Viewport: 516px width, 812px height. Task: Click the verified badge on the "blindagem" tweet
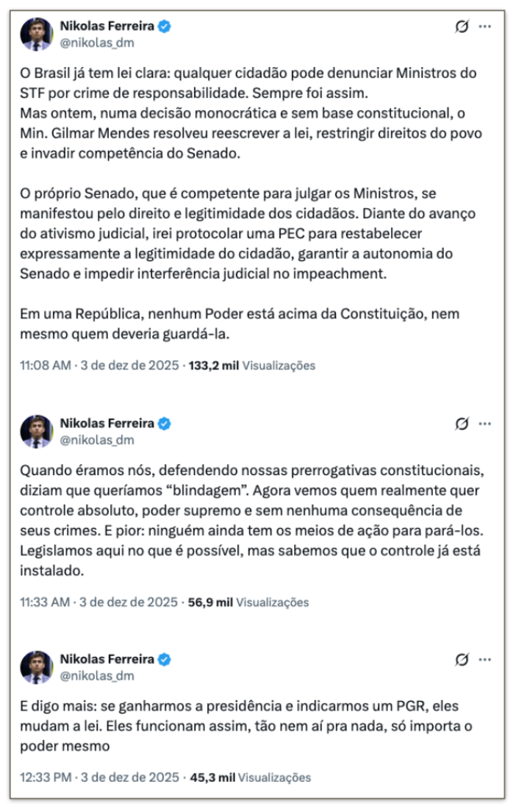click(x=165, y=424)
